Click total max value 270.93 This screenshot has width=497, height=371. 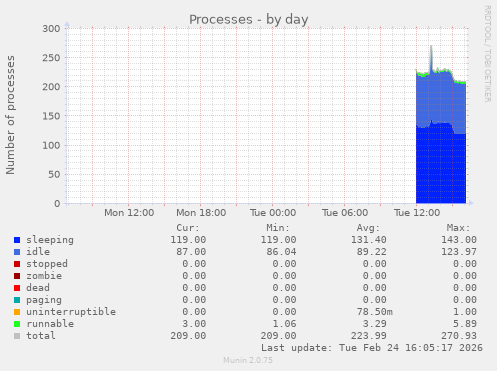(459, 336)
